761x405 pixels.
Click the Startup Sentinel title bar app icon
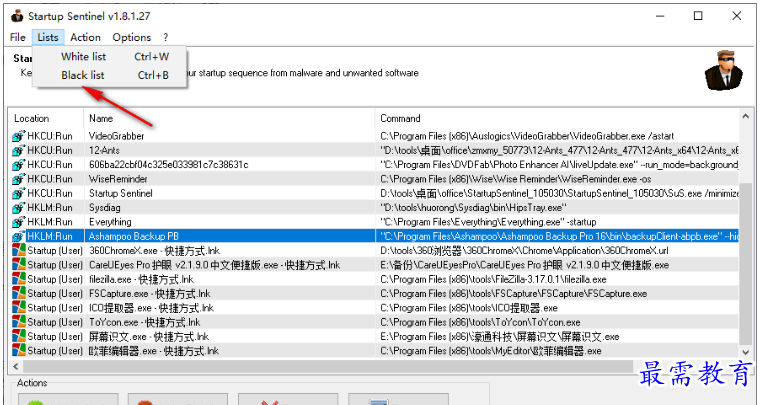[17, 16]
